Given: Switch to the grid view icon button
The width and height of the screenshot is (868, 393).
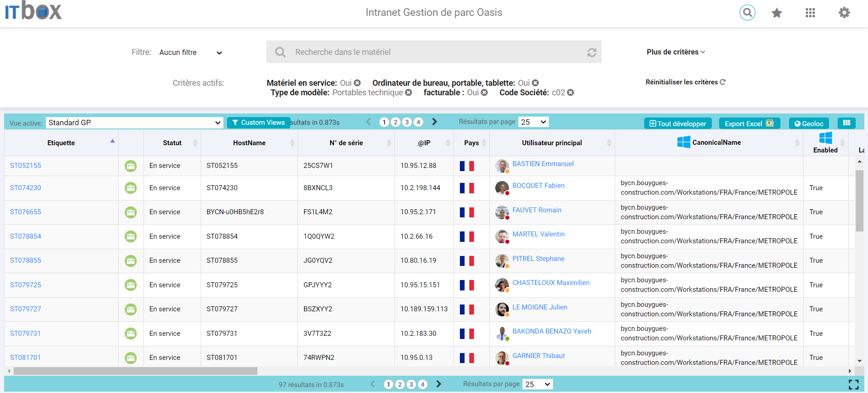Looking at the screenshot, I should click(846, 123).
